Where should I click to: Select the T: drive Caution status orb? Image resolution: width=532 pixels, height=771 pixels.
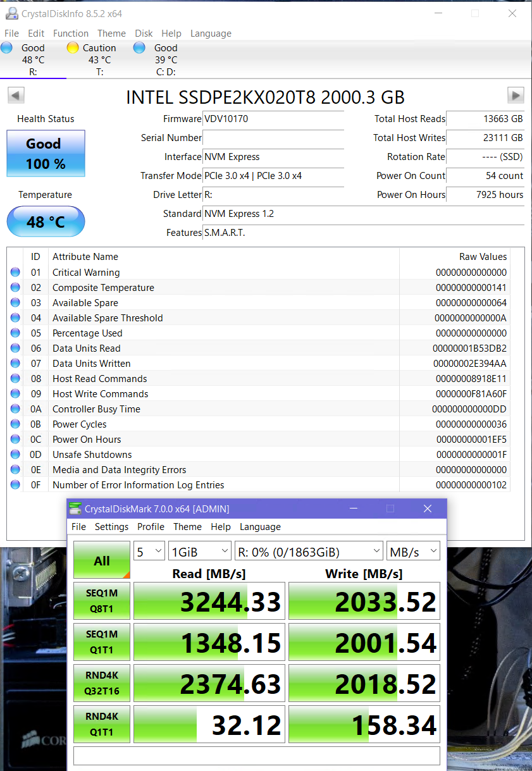(x=72, y=47)
